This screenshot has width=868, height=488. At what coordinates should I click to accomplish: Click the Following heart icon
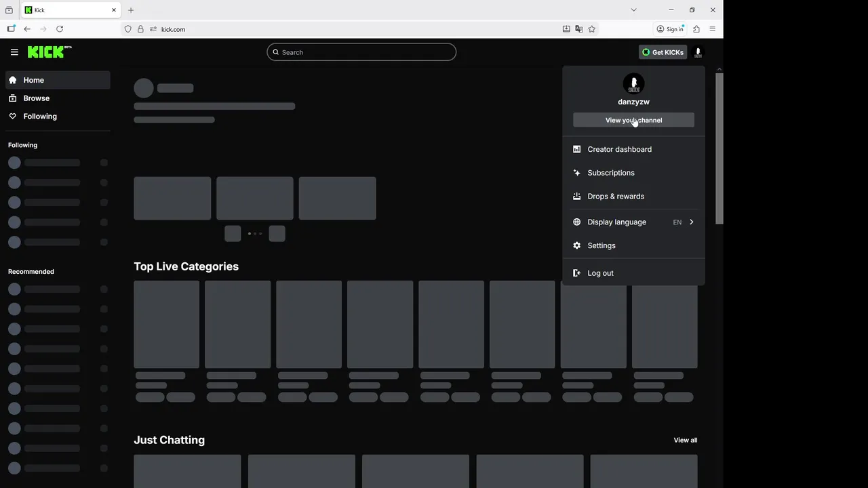click(12, 117)
